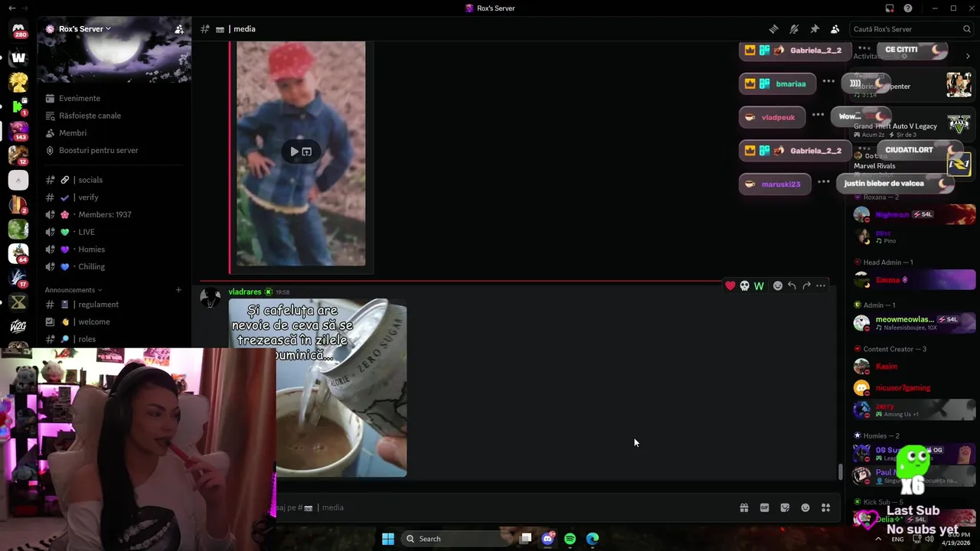This screenshot has width=980, height=551.
Task: Open Grand Theft Auto V Legacy activity
Action: [x=913, y=126]
